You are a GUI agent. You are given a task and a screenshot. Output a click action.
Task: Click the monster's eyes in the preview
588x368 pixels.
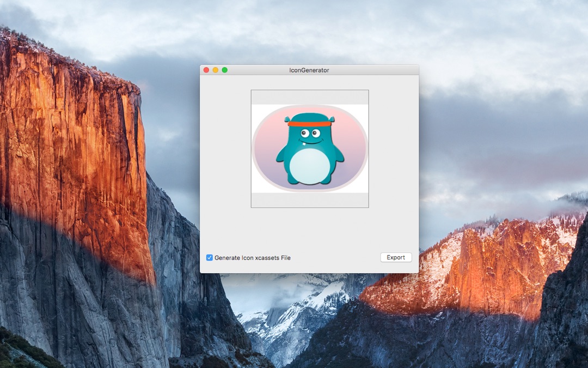[309, 134]
